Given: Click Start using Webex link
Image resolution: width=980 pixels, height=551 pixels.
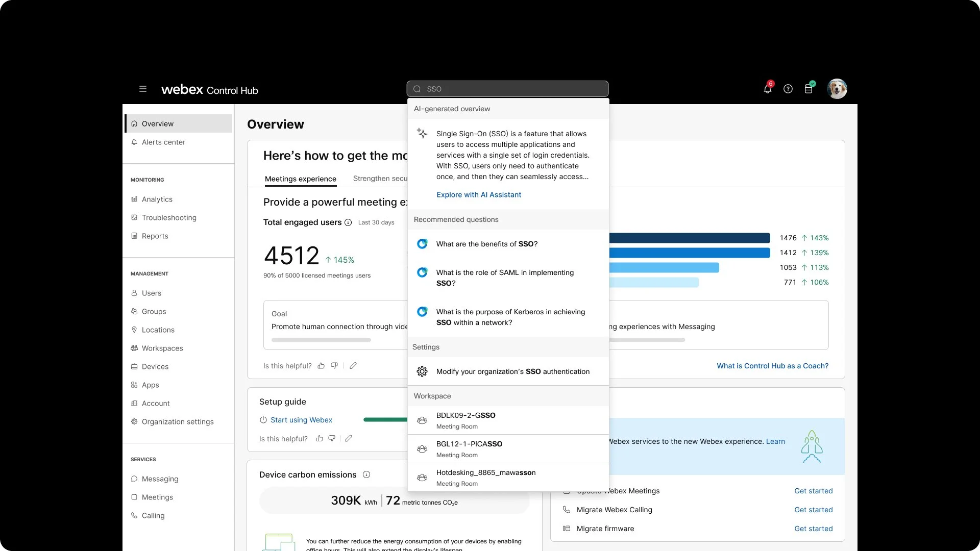Looking at the screenshot, I should click(301, 420).
